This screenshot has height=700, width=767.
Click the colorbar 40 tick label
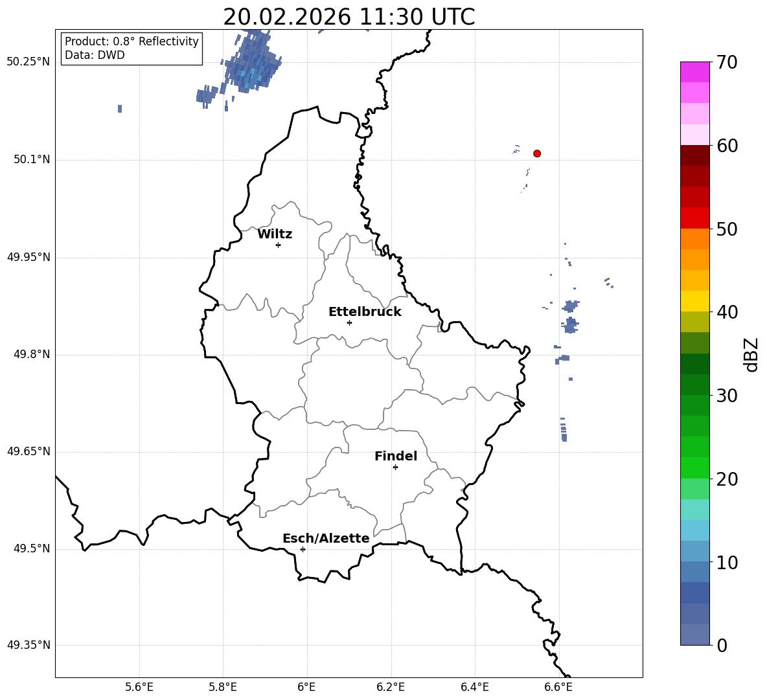[x=727, y=312]
